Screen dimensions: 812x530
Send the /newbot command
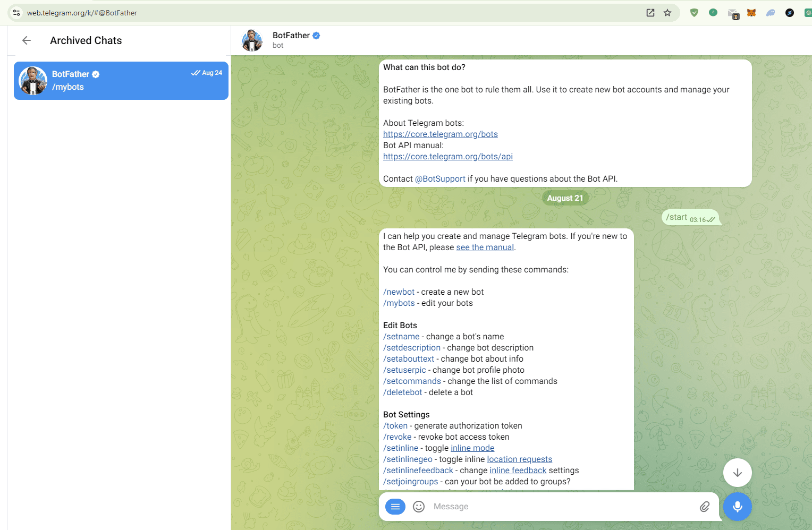point(399,292)
